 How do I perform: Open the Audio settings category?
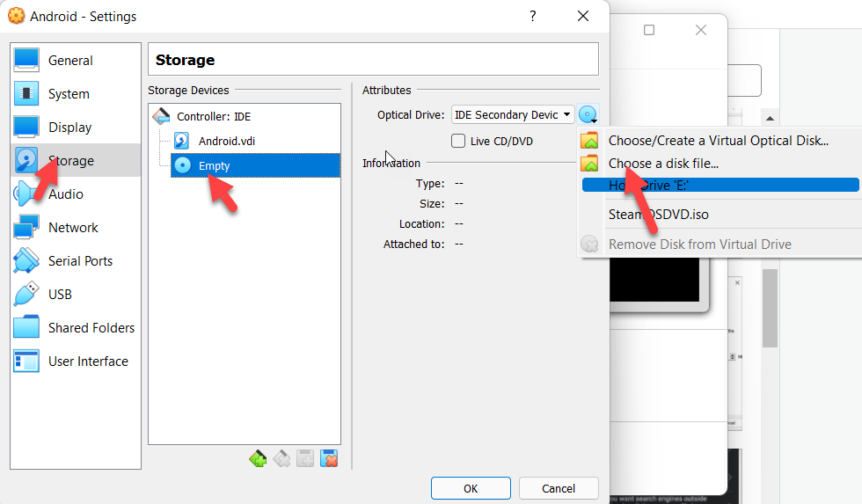coord(66,194)
